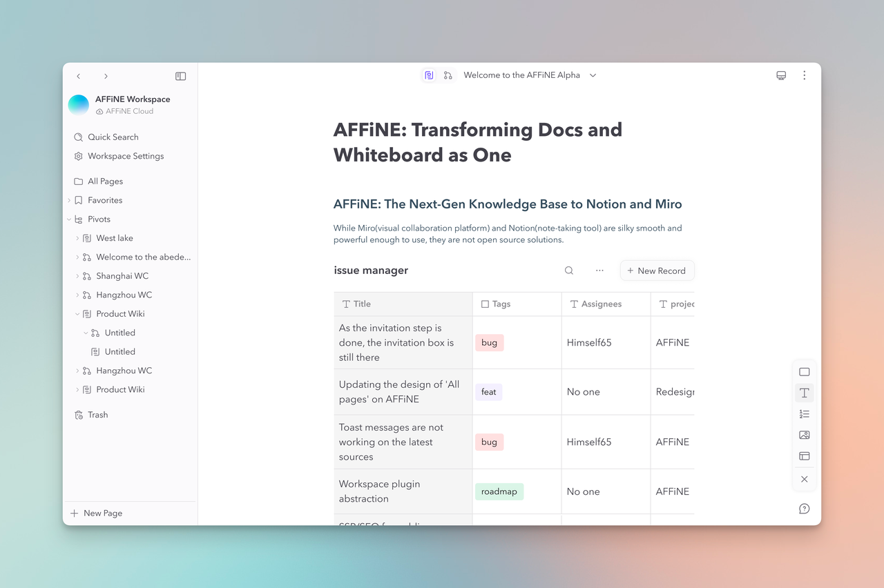Open the Shanghai WC page
This screenshot has width=884, height=588.
[x=122, y=276]
